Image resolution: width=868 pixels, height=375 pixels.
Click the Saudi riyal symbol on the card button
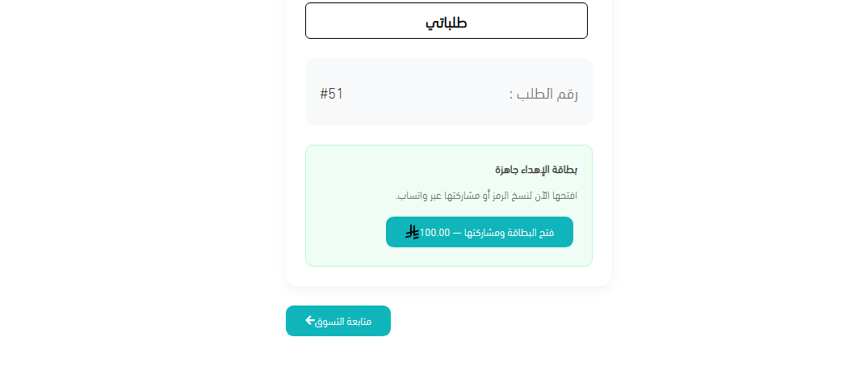[x=413, y=232]
